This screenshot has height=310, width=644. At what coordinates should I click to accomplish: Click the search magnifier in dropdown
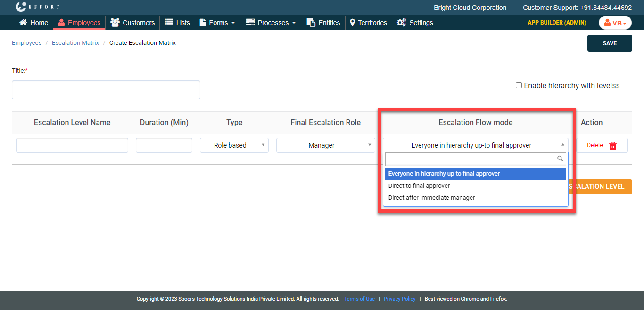click(x=560, y=159)
